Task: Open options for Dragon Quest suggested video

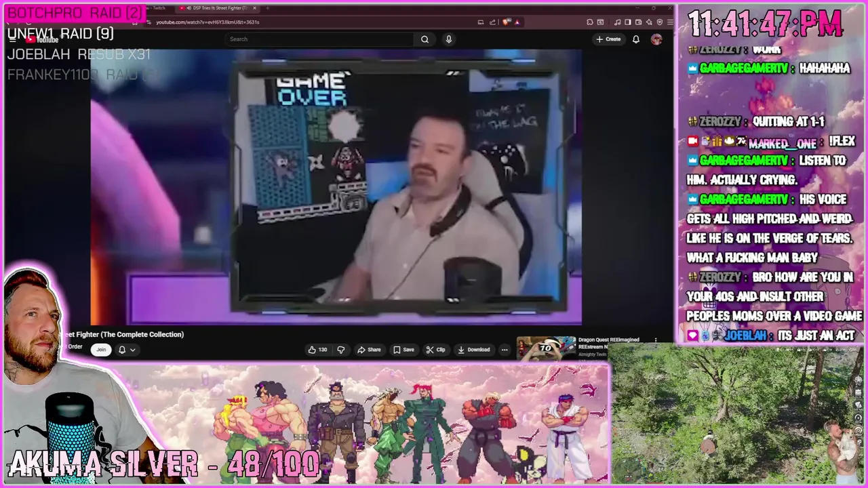Action: pos(656,340)
